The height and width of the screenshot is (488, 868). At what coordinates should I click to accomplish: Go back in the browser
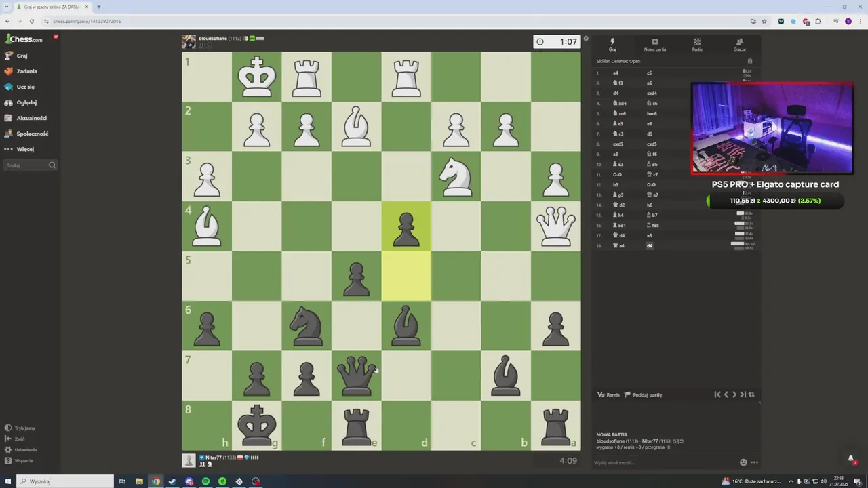pos(7,21)
